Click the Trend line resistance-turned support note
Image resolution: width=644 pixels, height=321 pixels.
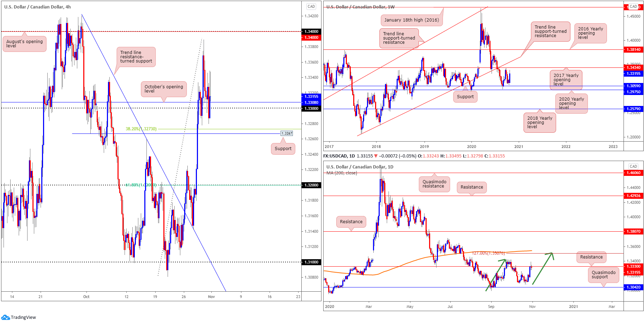pos(136,57)
